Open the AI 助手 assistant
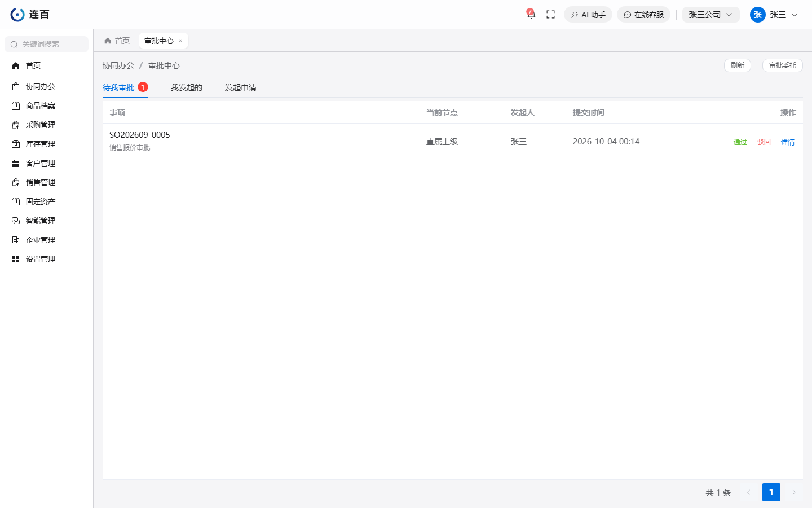Screen dimensions: 812x508 (x=588, y=15)
